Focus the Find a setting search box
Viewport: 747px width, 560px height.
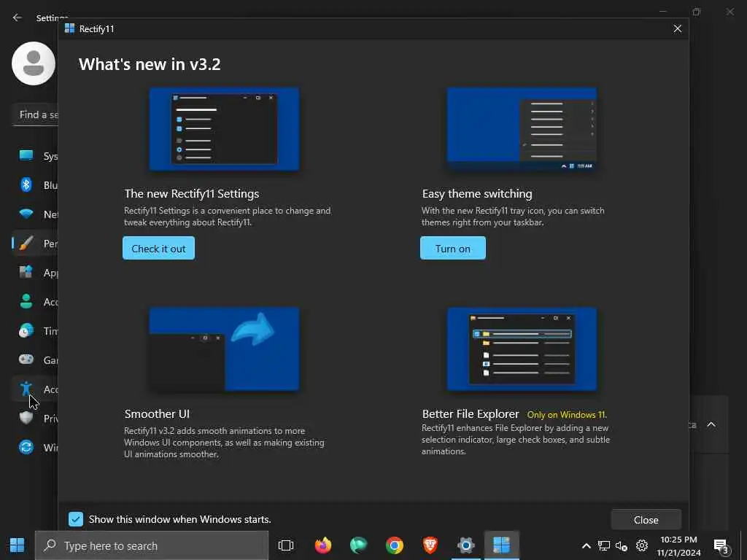35,114
